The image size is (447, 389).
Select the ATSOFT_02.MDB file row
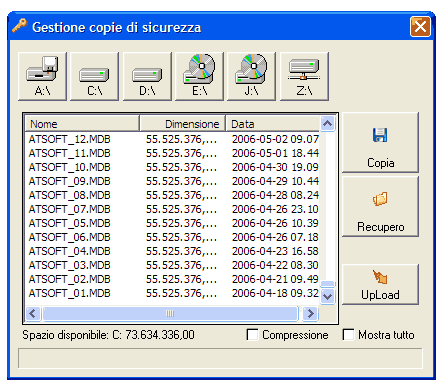tap(172, 279)
